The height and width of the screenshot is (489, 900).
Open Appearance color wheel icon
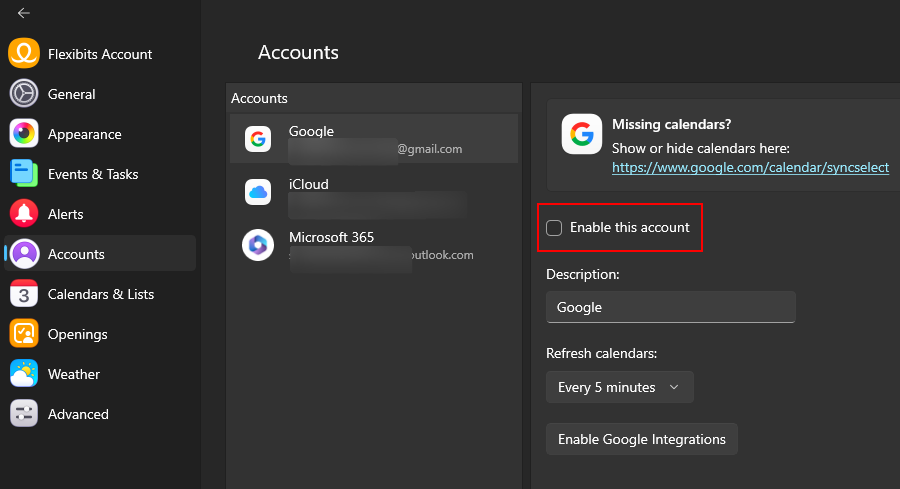(x=24, y=134)
